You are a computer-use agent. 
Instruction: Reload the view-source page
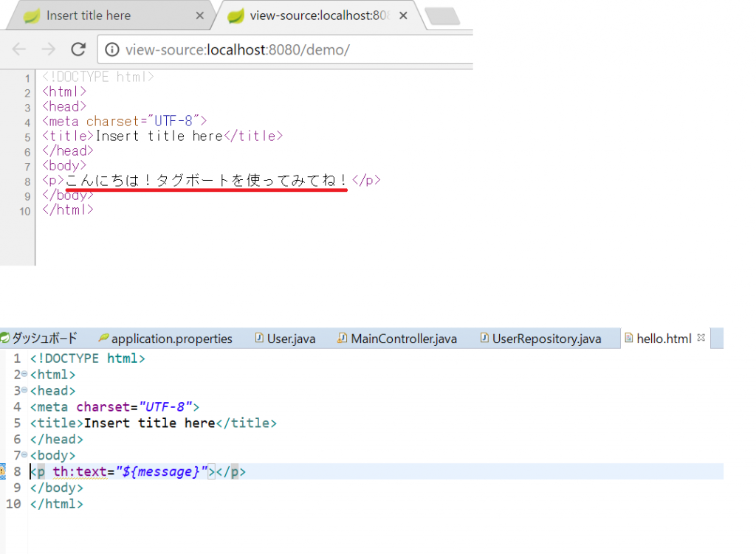pos(78,49)
